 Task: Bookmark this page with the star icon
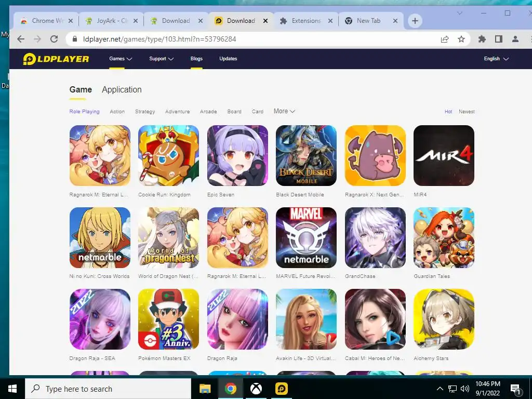click(461, 39)
